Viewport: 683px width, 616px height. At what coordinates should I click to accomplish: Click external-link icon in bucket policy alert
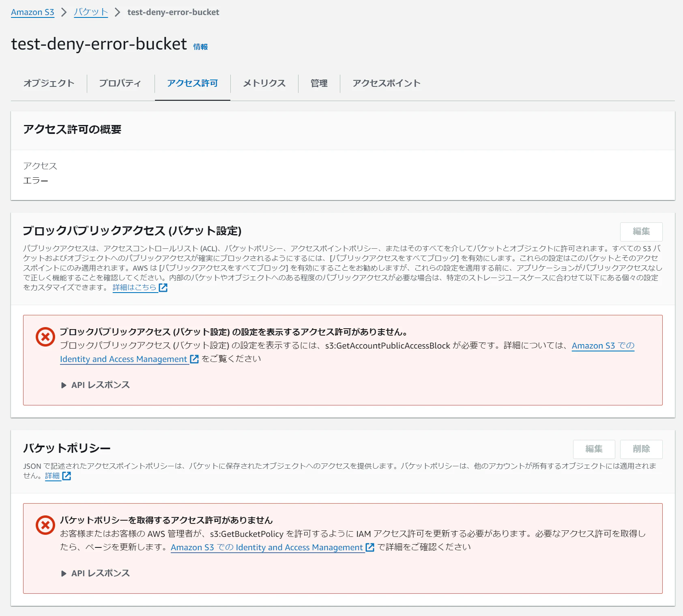click(370, 547)
